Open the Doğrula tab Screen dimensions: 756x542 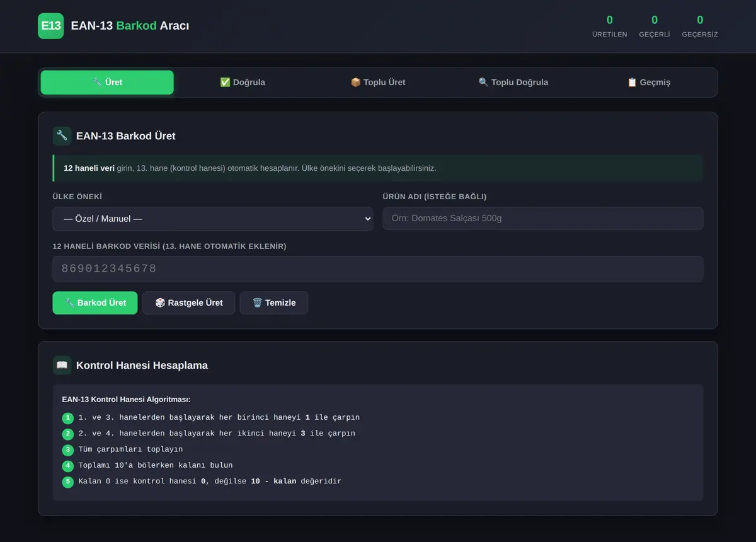tap(243, 83)
